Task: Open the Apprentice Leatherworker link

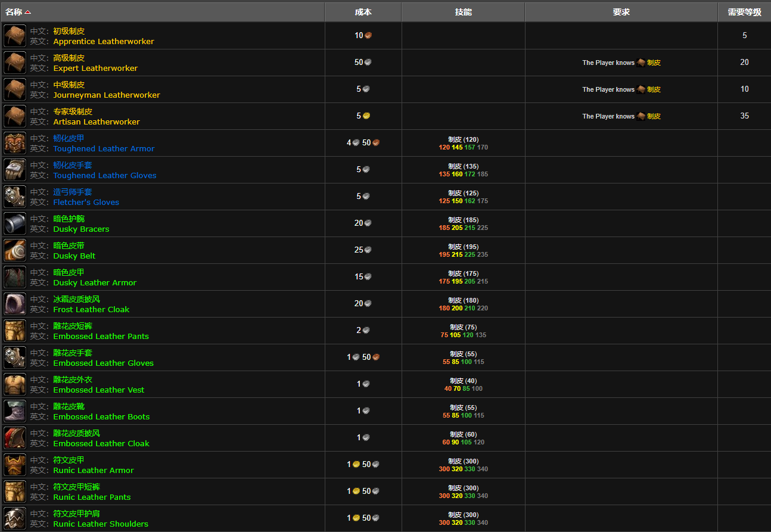Action: (x=104, y=42)
